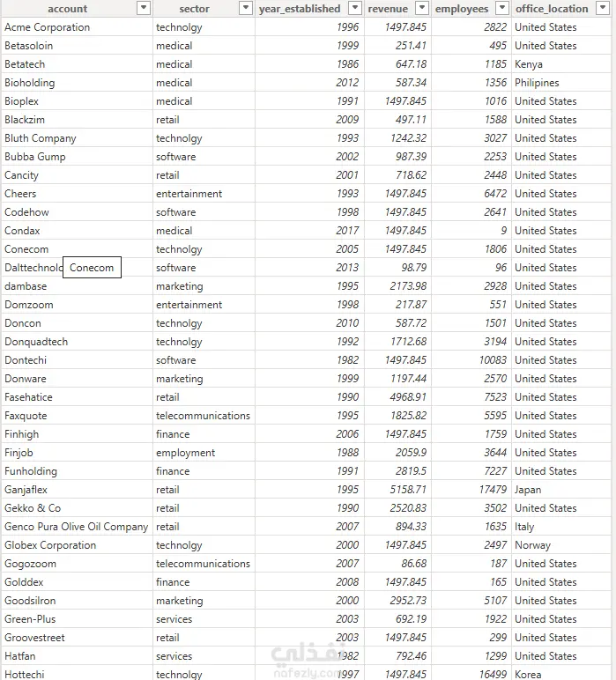
Task: Open the sector column filter dropdown
Action: (x=246, y=8)
